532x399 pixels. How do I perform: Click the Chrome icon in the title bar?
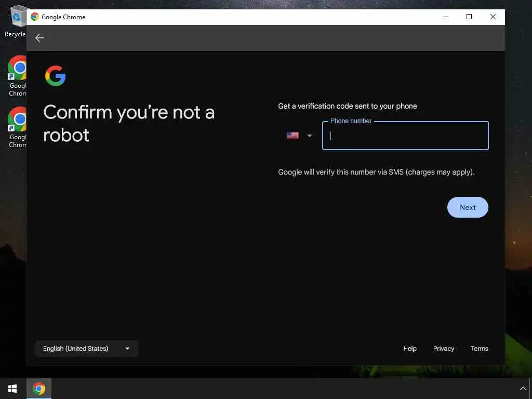(x=35, y=17)
